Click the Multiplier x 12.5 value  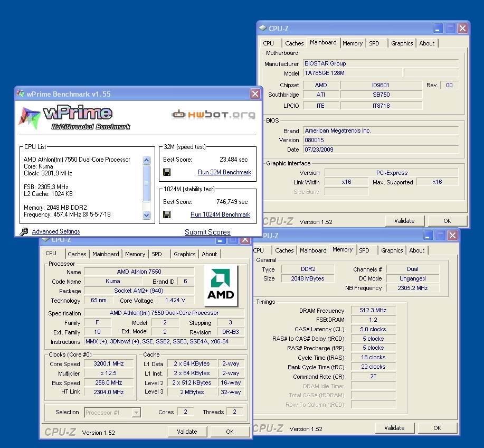tap(109, 373)
